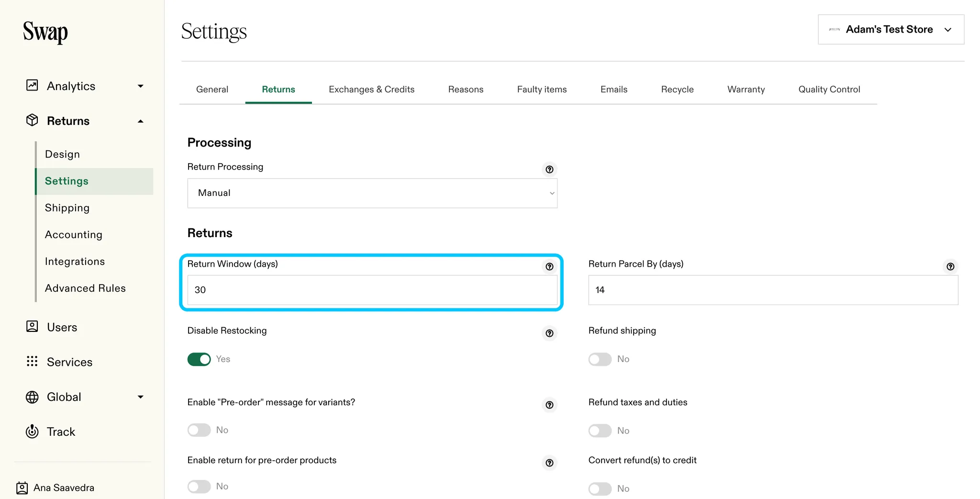Open the Faulty items tab
Screen dimensions: 980x499
click(x=542, y=90)
